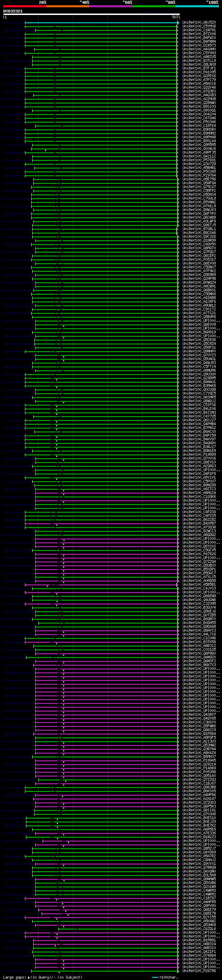Click the UniRef100_C6TGA6 entry
The height and width of the screenshot is (980, 222).
(x=199, y=118)
